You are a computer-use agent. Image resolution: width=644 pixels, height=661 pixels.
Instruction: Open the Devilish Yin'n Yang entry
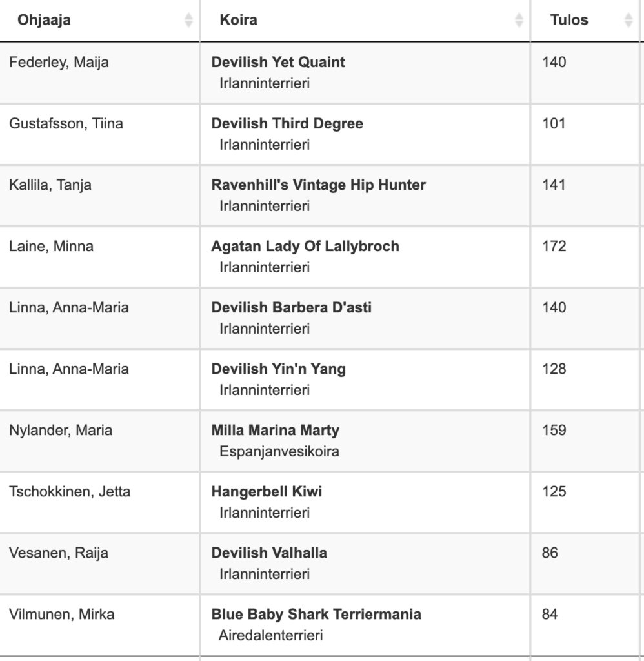point(279,369)
